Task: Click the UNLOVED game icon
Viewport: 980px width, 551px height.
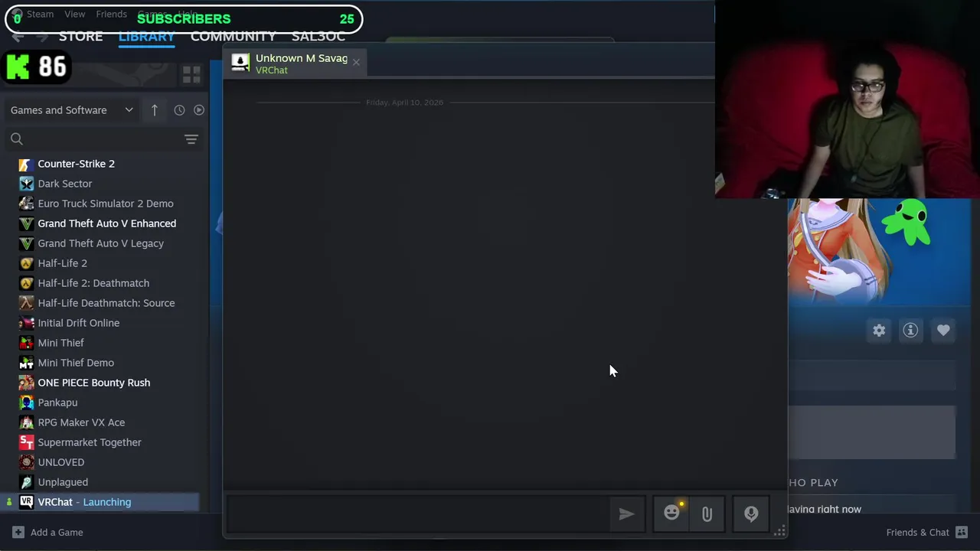Action: 27,462
